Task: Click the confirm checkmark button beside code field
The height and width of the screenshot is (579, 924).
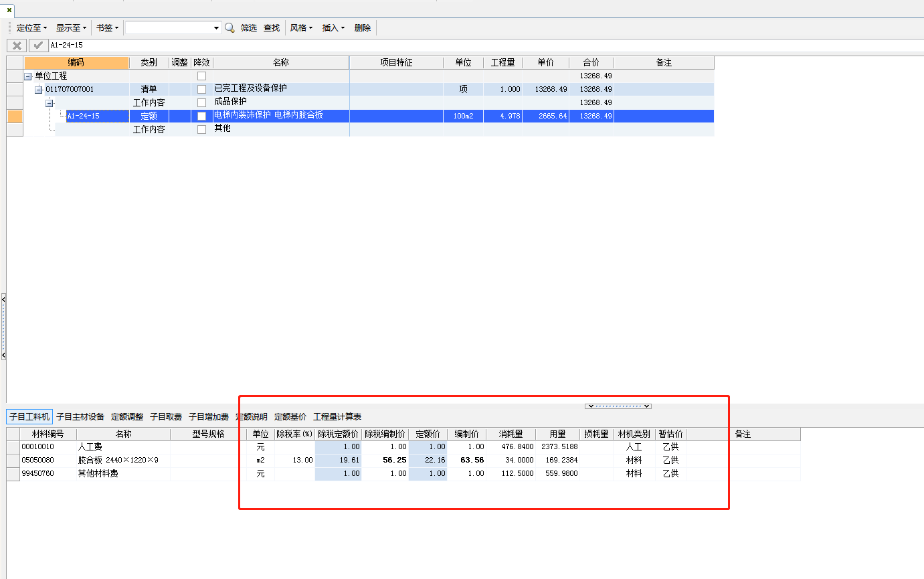Action: 38,46
